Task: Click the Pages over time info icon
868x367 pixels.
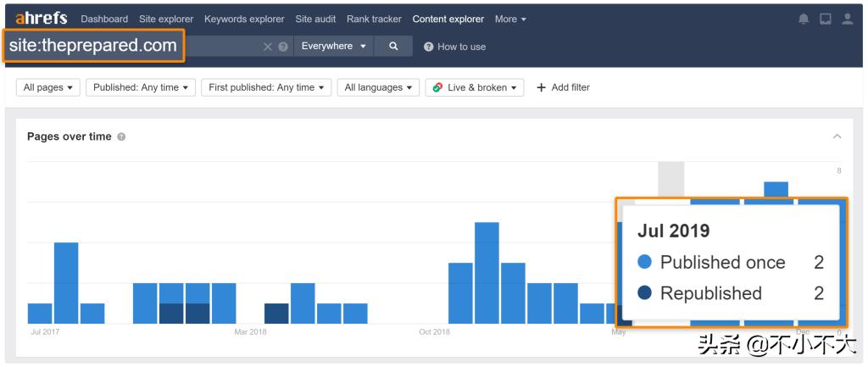Action: 121,136
